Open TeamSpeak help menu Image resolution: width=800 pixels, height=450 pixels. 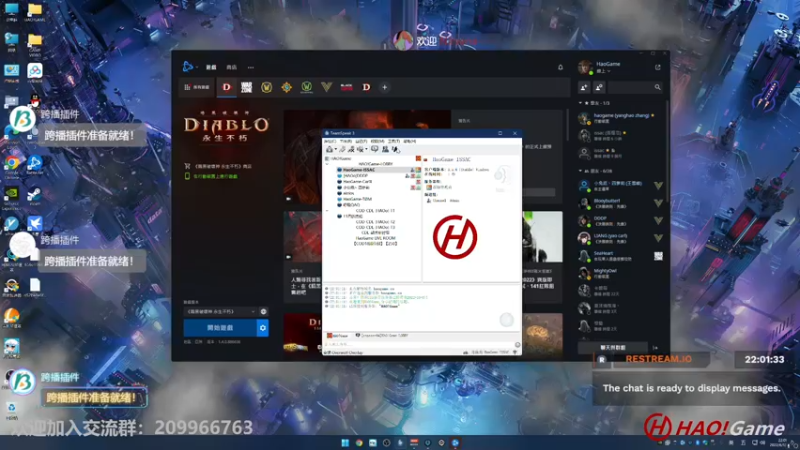pyautogui.click(x=410, y=141)
